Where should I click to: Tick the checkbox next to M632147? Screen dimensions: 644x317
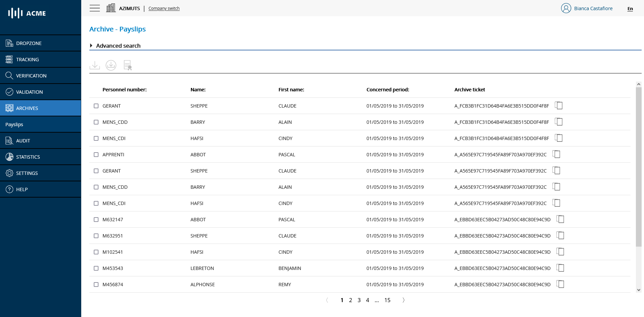click(x=96, y=220)
